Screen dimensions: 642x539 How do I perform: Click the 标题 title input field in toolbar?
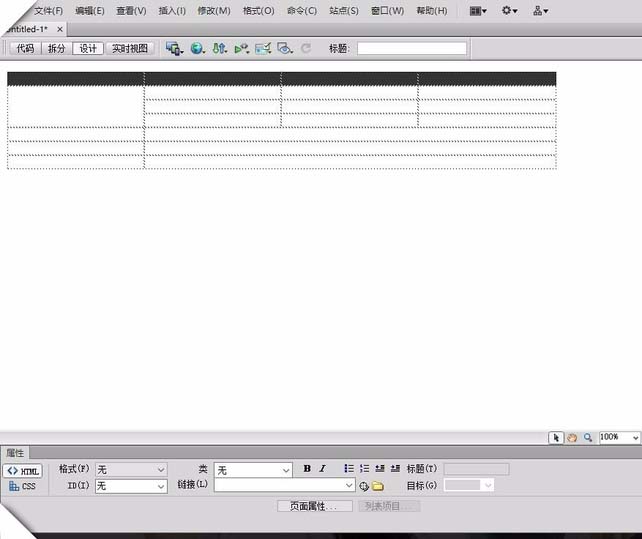click(412, 48)
